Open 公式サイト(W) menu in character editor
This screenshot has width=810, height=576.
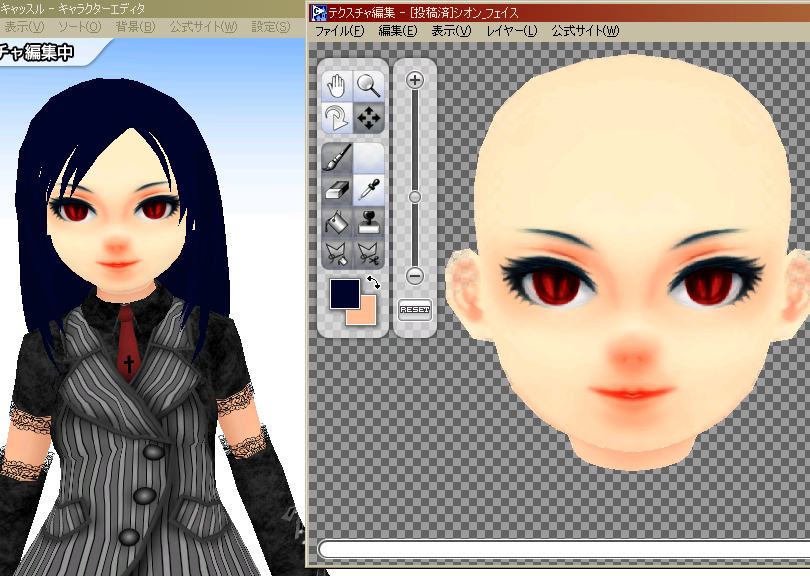pos(204,27)
